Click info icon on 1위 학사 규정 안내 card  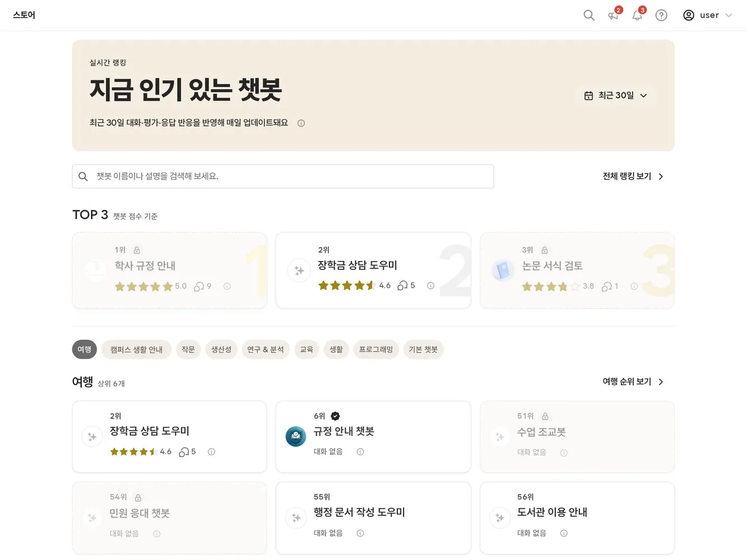click(x=227, y=286)
